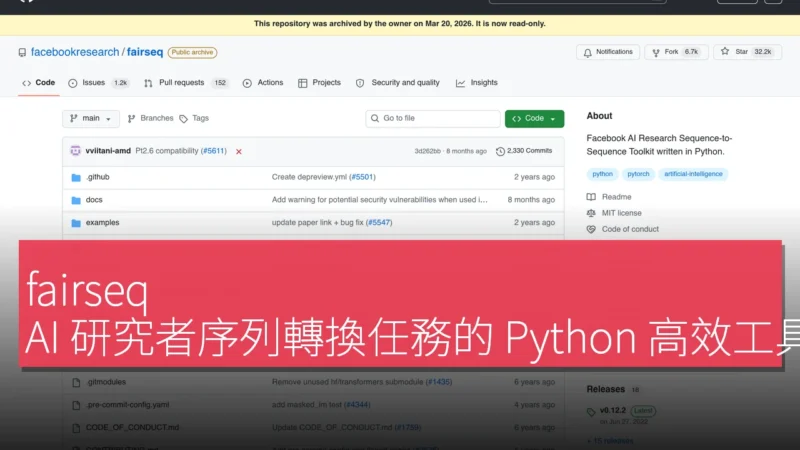
Task: Open the Actions tab
Action: pyautogui.click(x=263, y=83)
